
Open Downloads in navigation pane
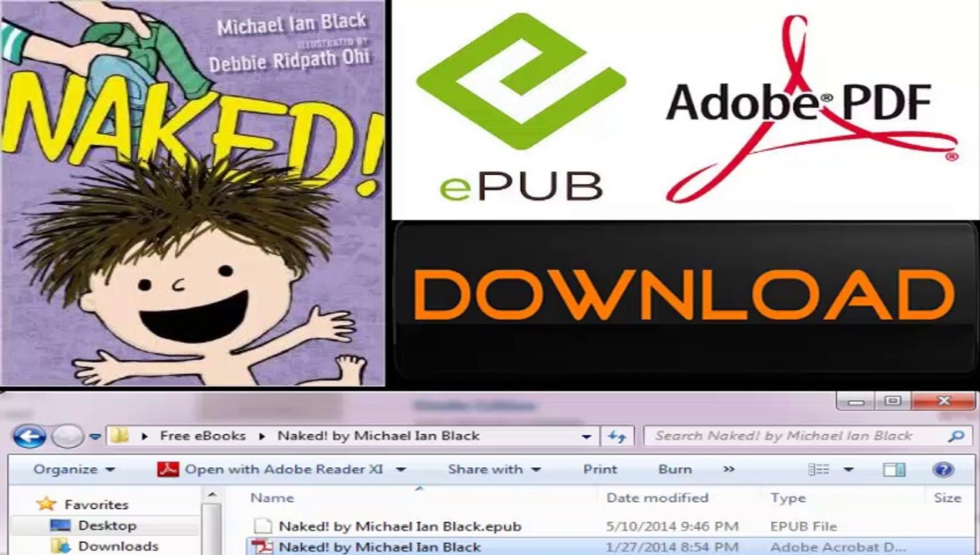tap(118, 546)
